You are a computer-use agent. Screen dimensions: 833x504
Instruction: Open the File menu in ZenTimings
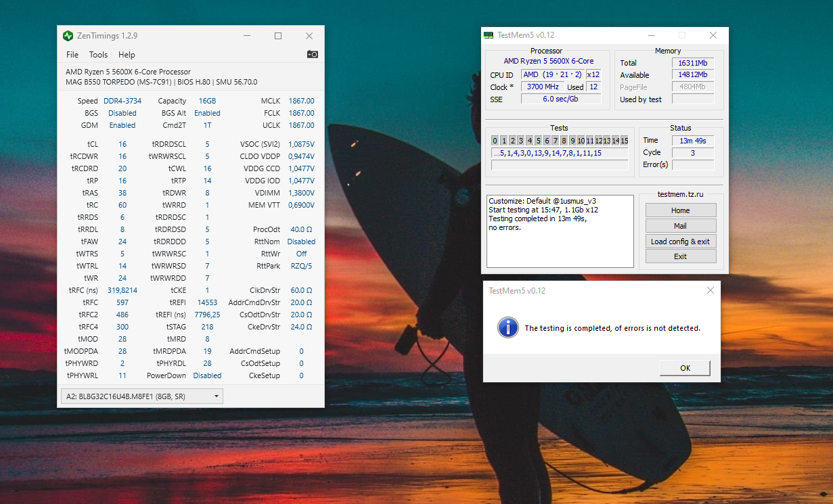coord(72,55)
